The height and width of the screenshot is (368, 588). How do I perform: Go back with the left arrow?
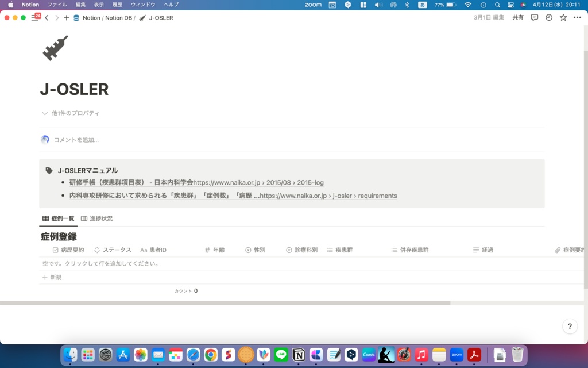pos(47,18)
